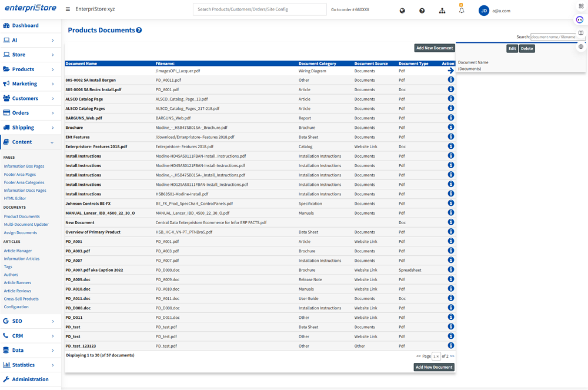Click the blue arrow in first row
588x390 pixels.
(x=451, y=71)
